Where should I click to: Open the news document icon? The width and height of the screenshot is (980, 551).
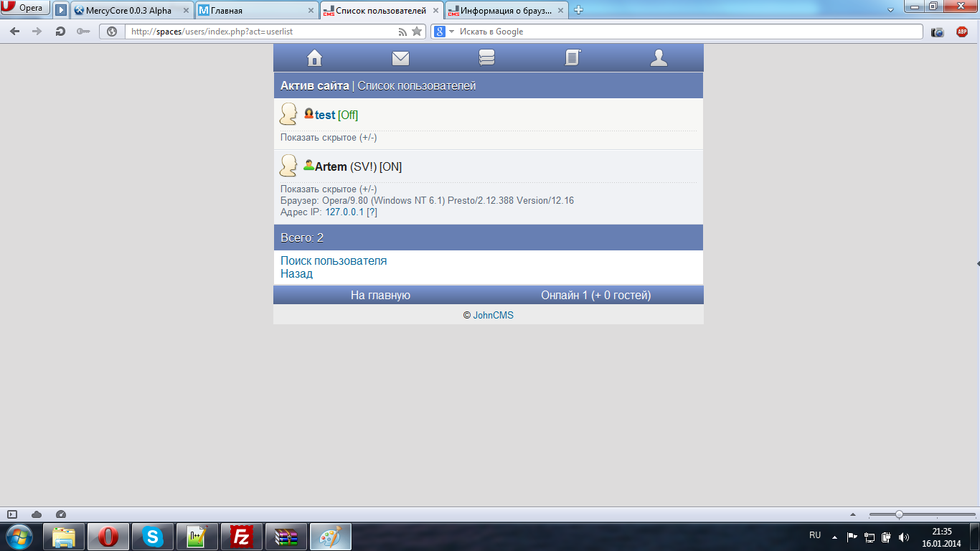pyautogui.click(x=573, y=58)
